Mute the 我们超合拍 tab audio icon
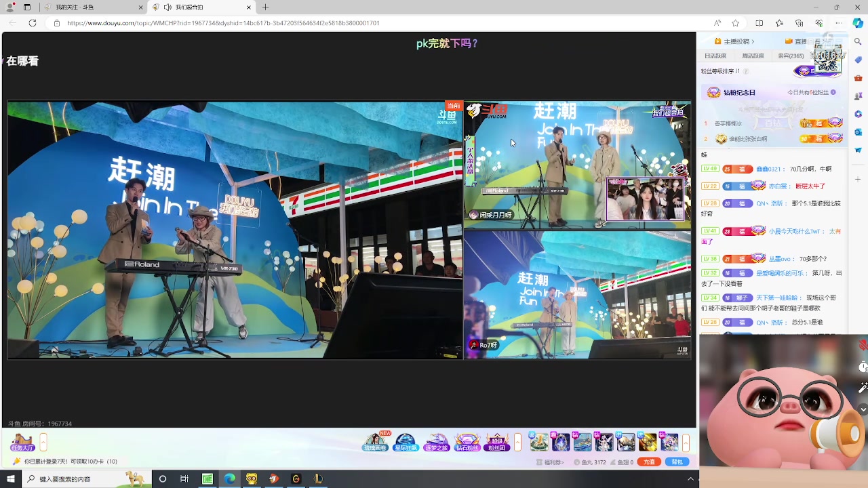The height and width of the screenshot is (488, 868). (x=167, y=7)
